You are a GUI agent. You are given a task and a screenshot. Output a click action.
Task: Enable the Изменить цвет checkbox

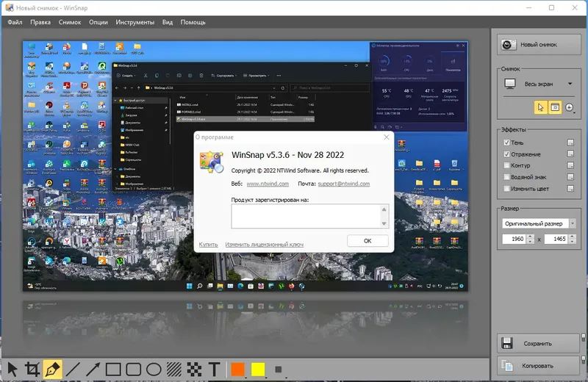pos(506,189)
